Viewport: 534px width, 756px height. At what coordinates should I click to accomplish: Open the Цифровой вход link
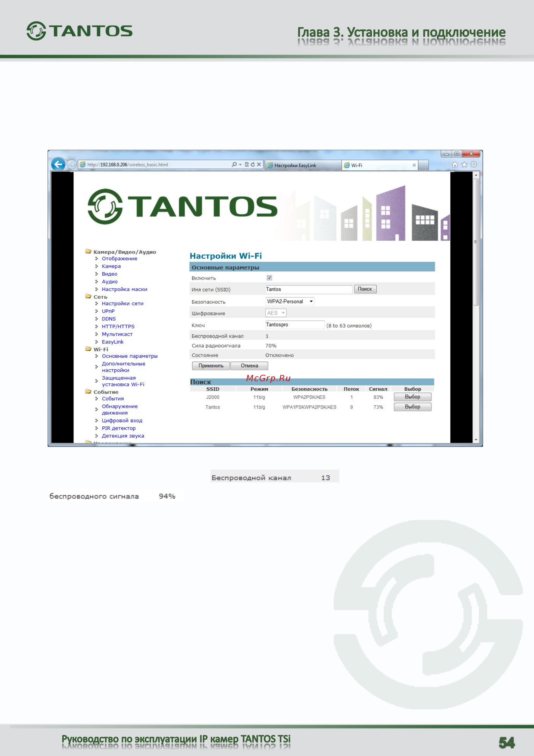click(x=122, y=421)
